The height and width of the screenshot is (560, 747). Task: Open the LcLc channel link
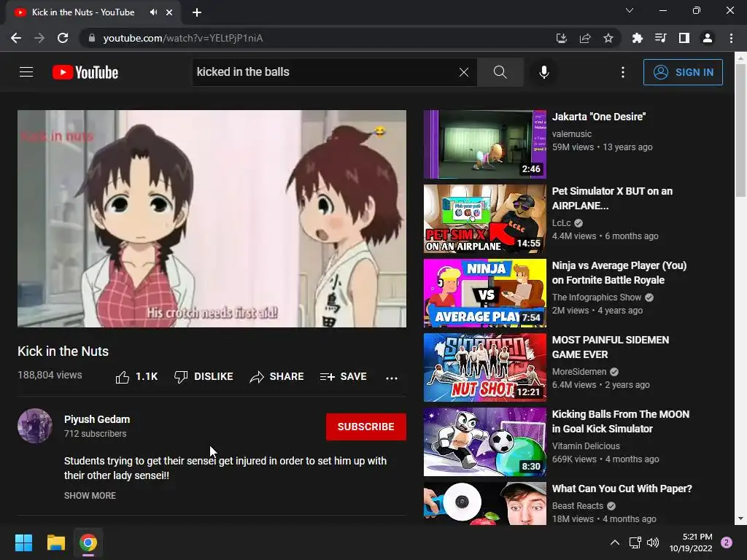pyautogui.click(x=561, y=223)
